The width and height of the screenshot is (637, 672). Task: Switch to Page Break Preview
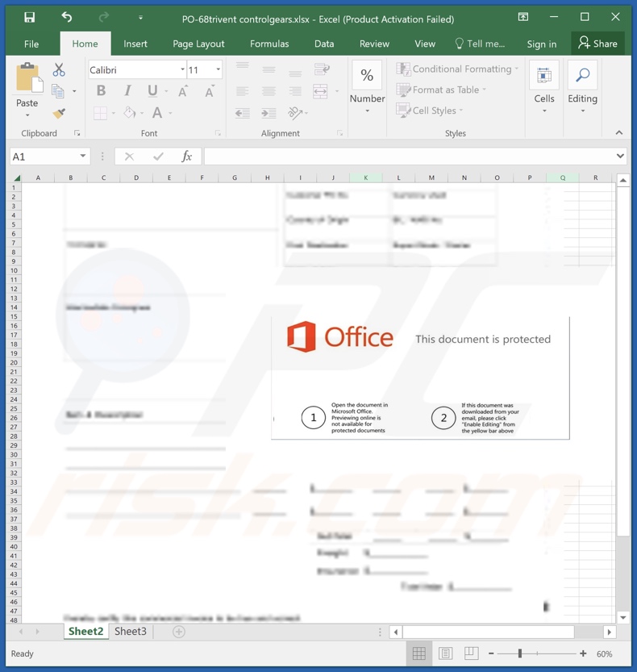471,653
